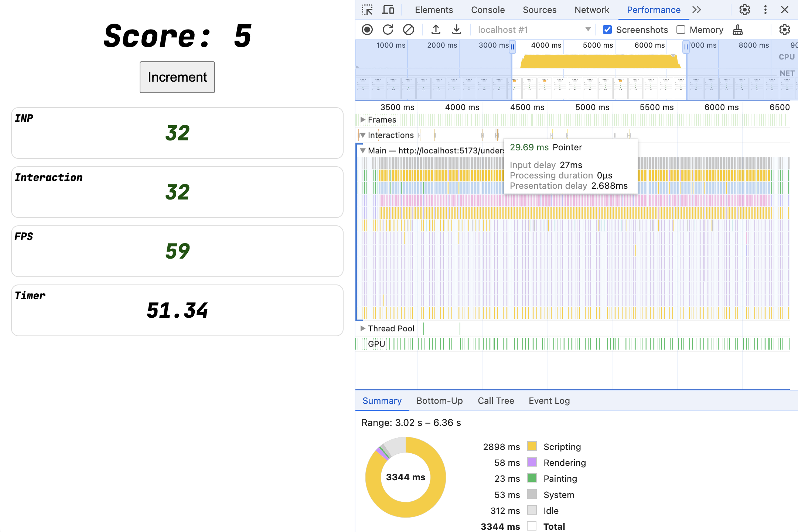Screen dimensions: 798x532
Task: Click the Call Tree tab in summary panel
Action: tap(496, 400)
